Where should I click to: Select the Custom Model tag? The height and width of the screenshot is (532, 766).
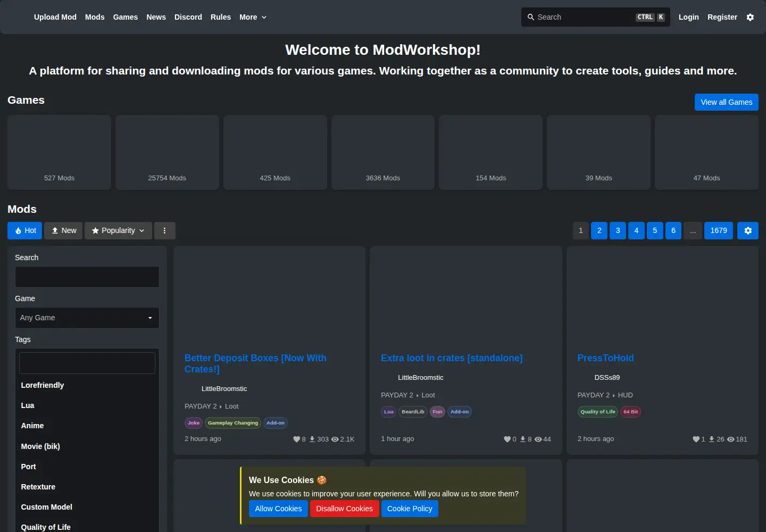click(x=87, y=507)
